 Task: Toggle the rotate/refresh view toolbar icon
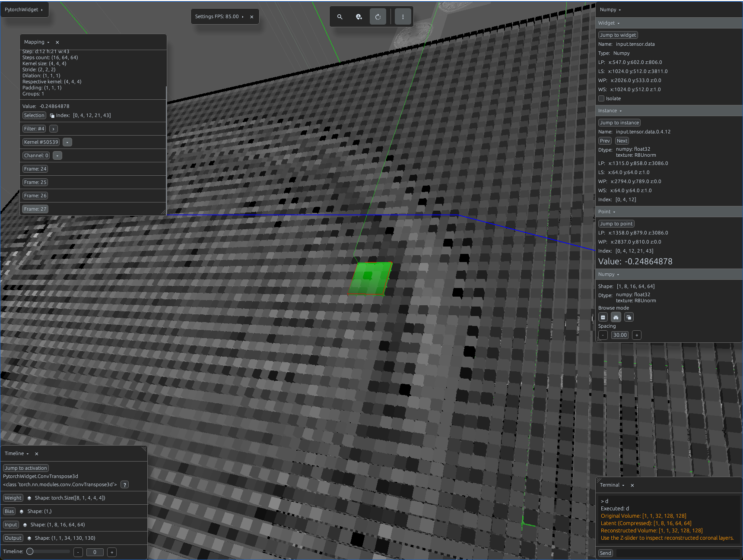point(378,17)
